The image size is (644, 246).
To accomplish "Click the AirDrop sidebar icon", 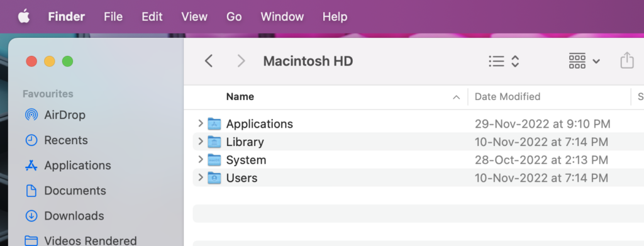I will click(31, 115).
